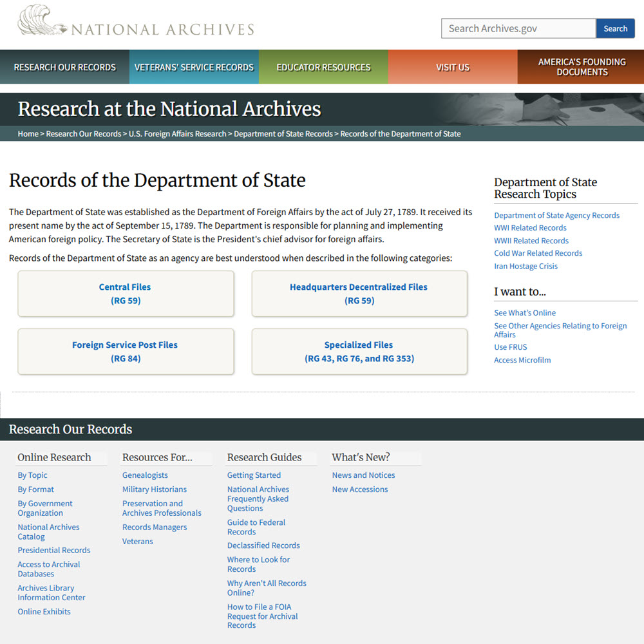Open Archives Library Information Center link
This screenshot has height=644, width=644.
point(52,592)
